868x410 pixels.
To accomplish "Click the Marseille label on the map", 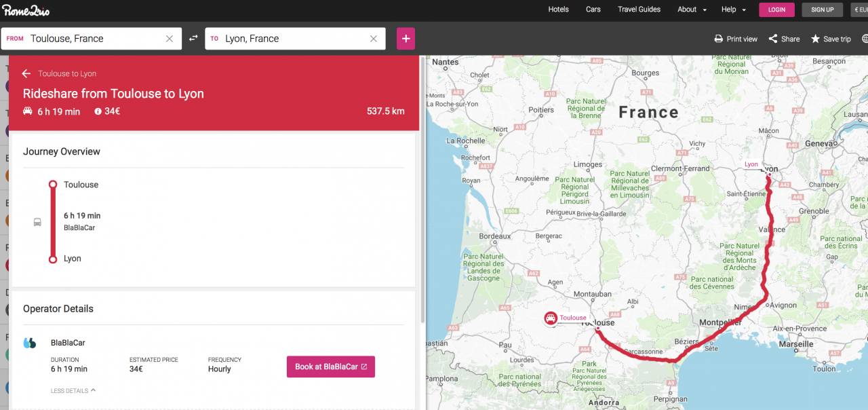I will [796, 344].
